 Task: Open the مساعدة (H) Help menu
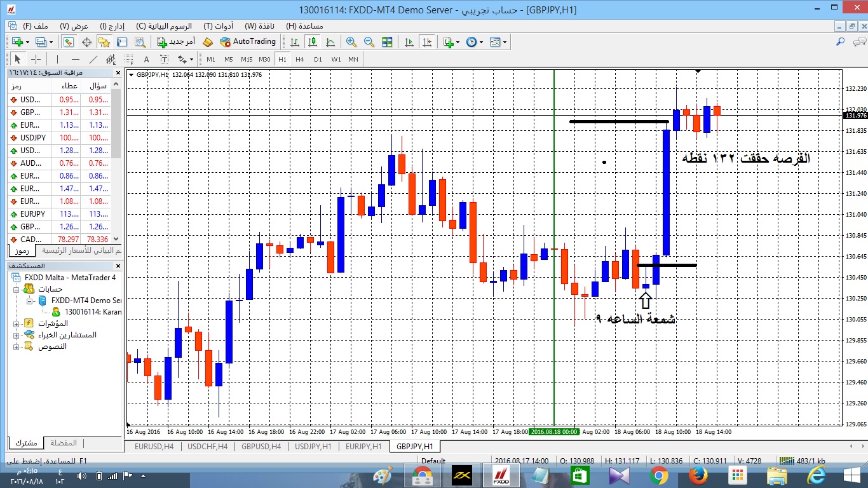305,26
